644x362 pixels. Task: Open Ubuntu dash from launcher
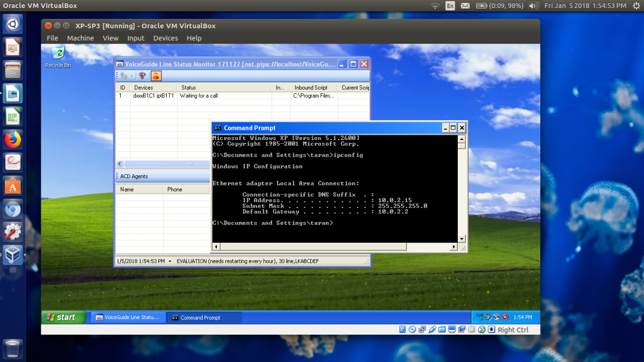[x=13, y=24]
